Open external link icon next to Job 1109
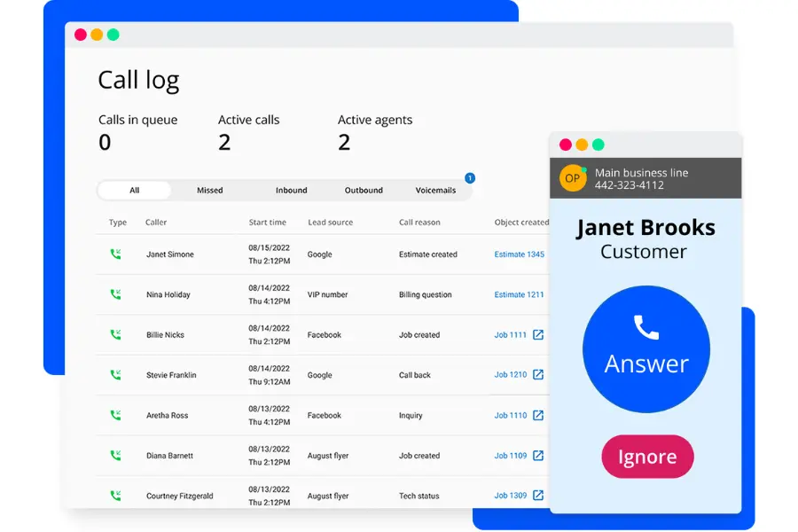This screenshot has width=798, height=532. (538, 455)
